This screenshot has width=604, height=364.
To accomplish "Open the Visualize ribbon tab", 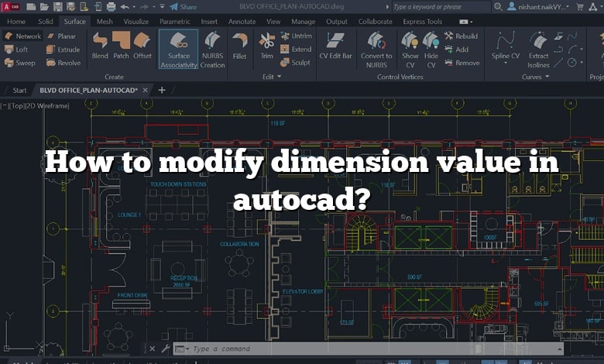I will point(136,22).
